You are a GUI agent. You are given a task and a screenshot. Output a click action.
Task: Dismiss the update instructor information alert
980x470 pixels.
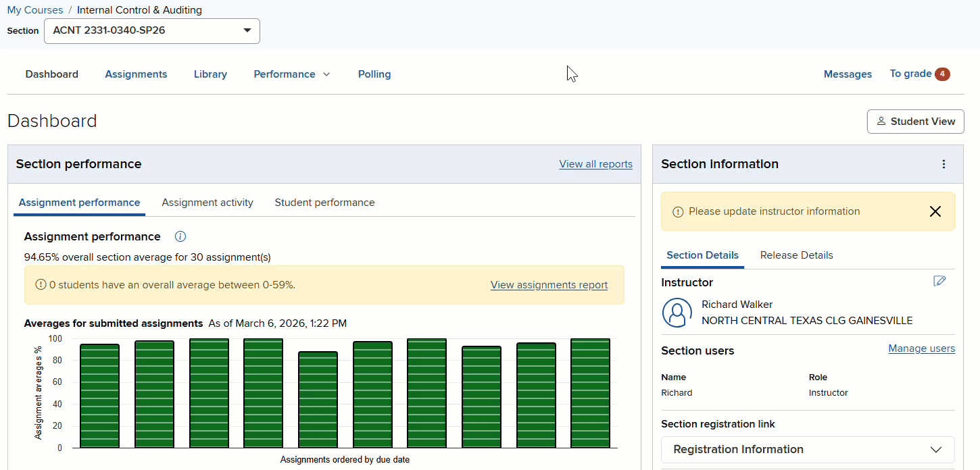935,211
